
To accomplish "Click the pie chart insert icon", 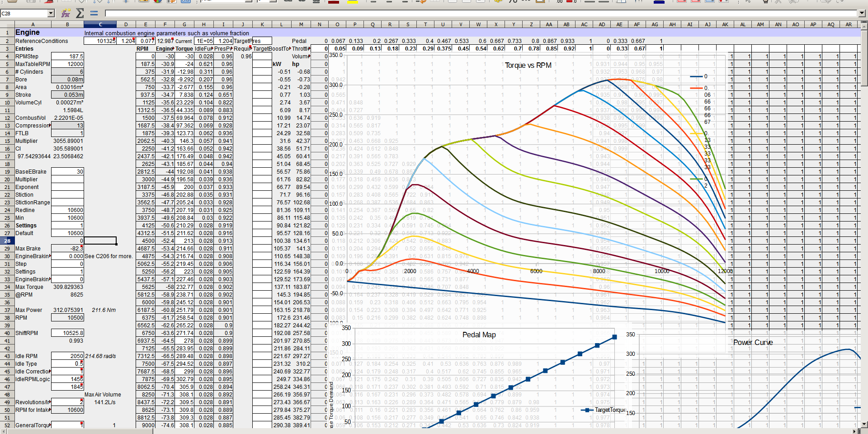I will [157, 1].
